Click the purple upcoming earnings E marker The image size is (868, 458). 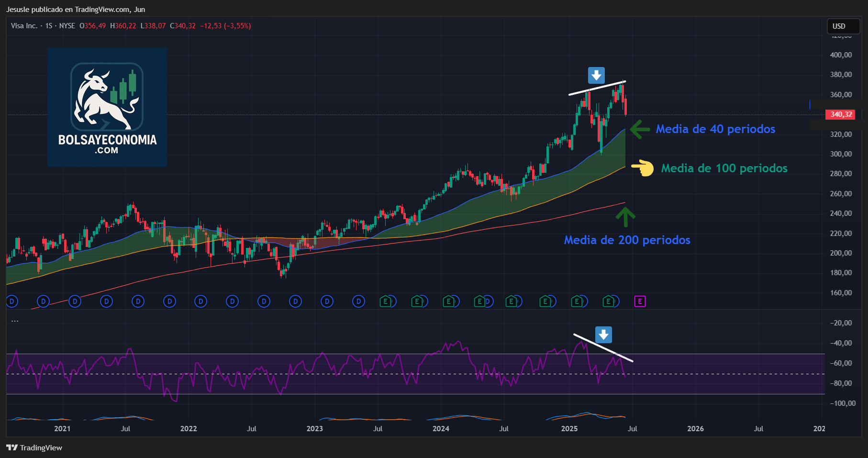(640, 302)
